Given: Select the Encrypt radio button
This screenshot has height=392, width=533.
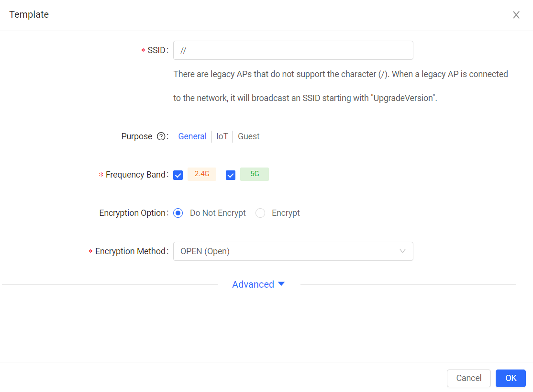Looking at the screenshot, I should pos(260,213).
